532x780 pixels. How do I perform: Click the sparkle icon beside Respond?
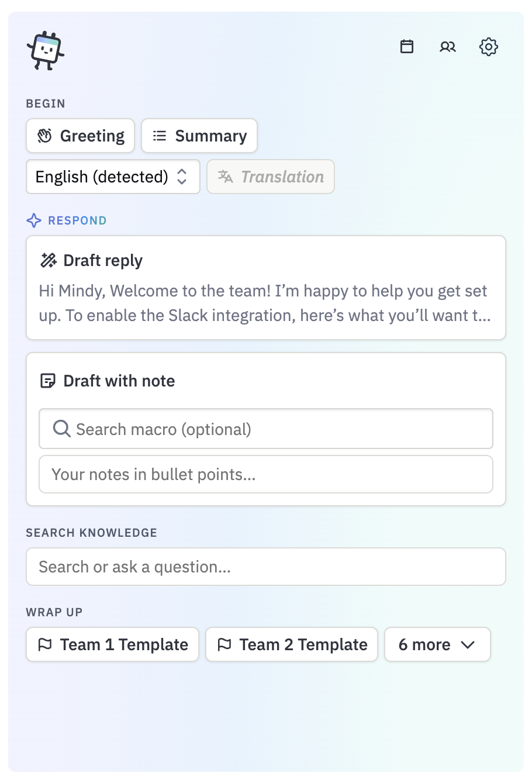click(34, 220)
